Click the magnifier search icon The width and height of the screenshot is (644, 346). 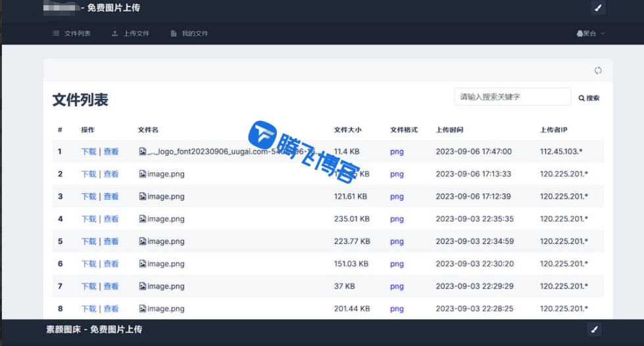coord(582,98)
